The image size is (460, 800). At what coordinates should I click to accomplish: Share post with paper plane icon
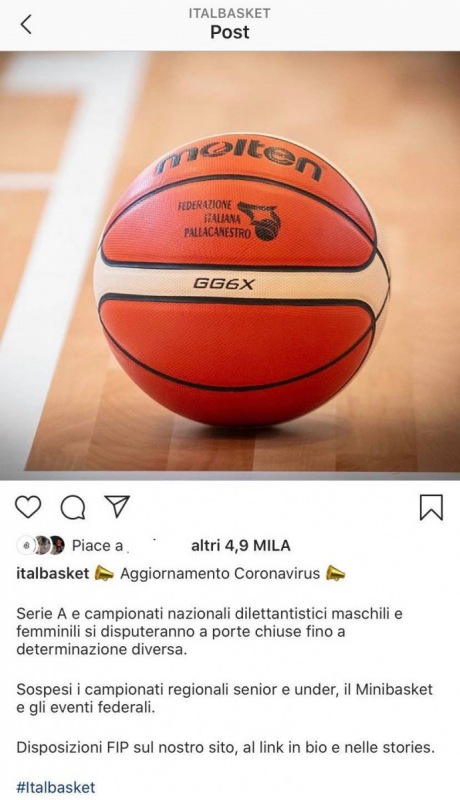pyautogui.click(x=117, y=506)
